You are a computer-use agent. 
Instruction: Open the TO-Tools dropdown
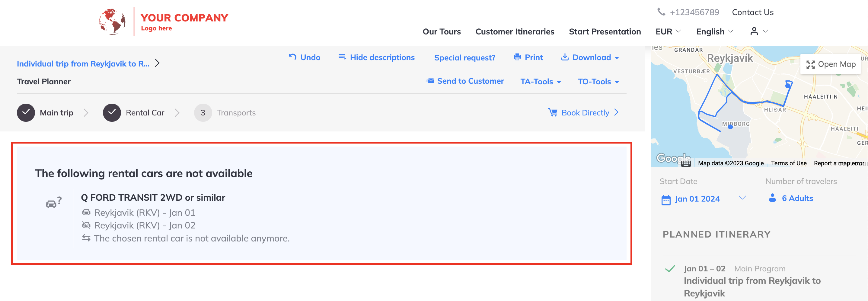[598, 82]
